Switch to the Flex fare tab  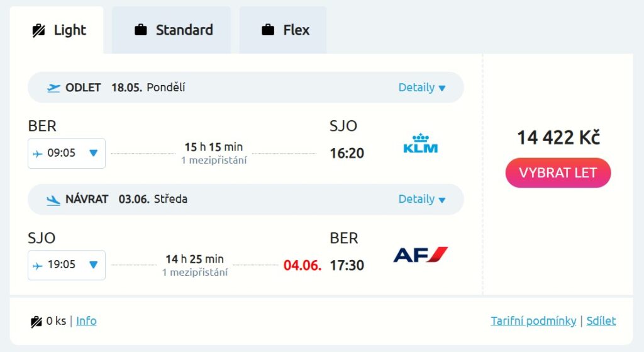pos(283,30)
